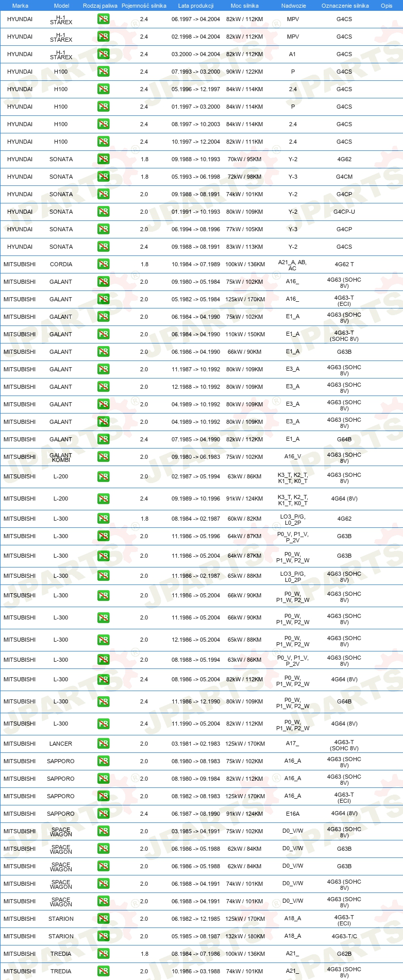
Task: Select the A1 body cell
Action: (293, 54)
